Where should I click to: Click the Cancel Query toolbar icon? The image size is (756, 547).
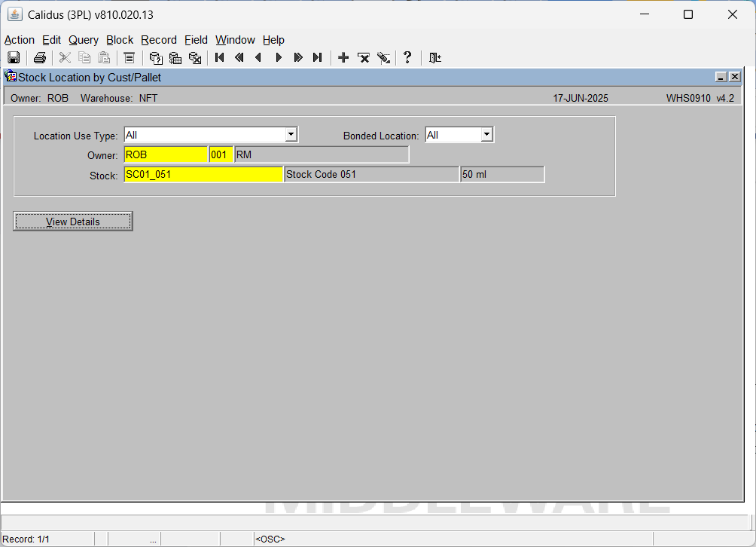point(195,58)
